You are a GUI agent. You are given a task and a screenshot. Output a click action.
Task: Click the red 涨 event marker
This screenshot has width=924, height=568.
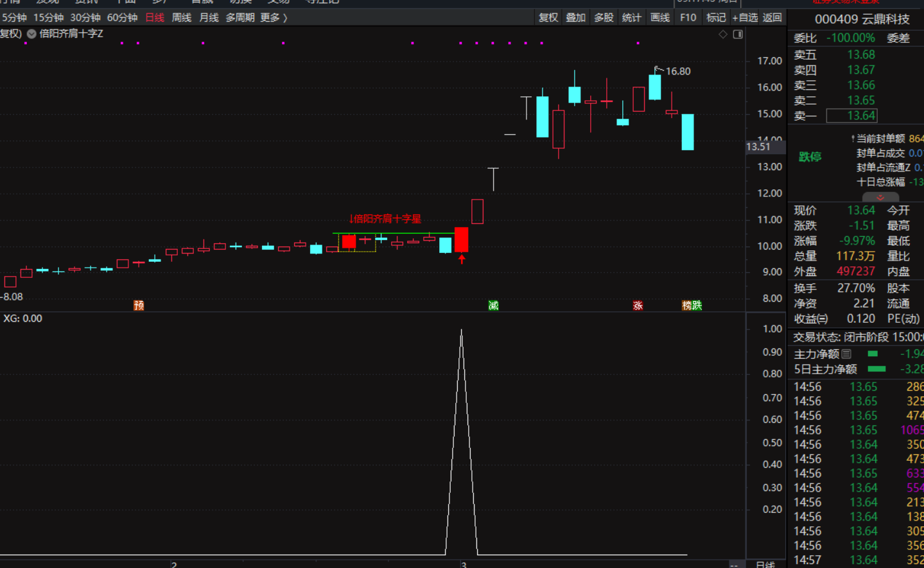click(638, 306)
